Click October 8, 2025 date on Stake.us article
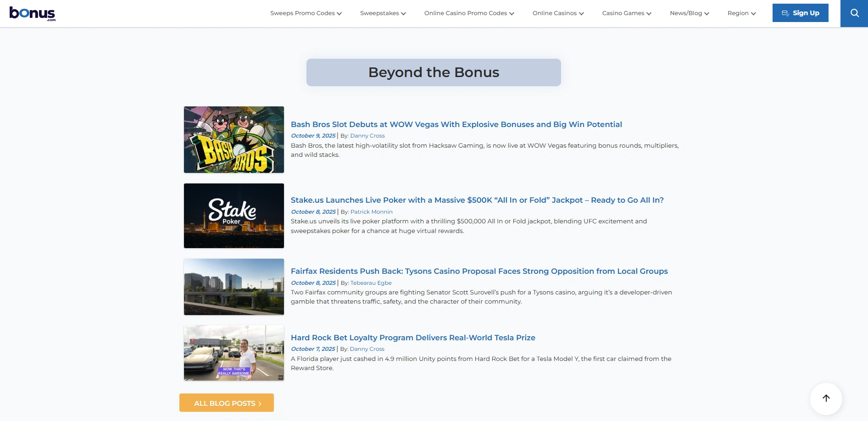This screenshot has width=868, height=421. coord(313,212)
